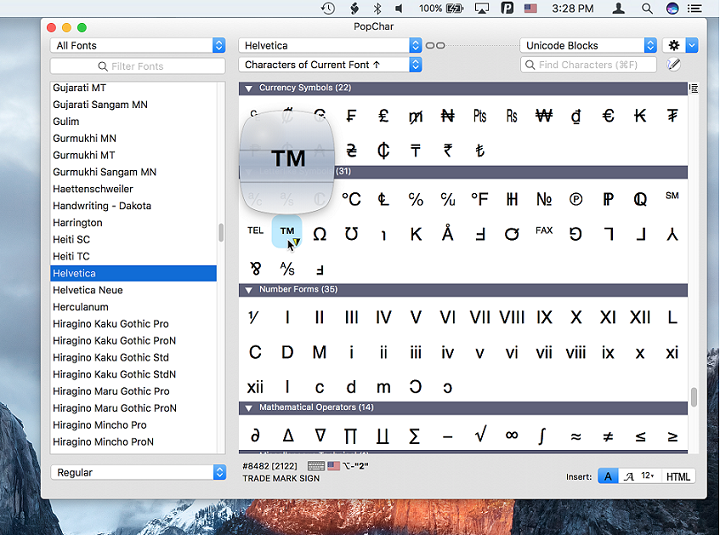The image size is (720, 535).
Task: Click the Numero sign character
Action: (x=544, y=199)
